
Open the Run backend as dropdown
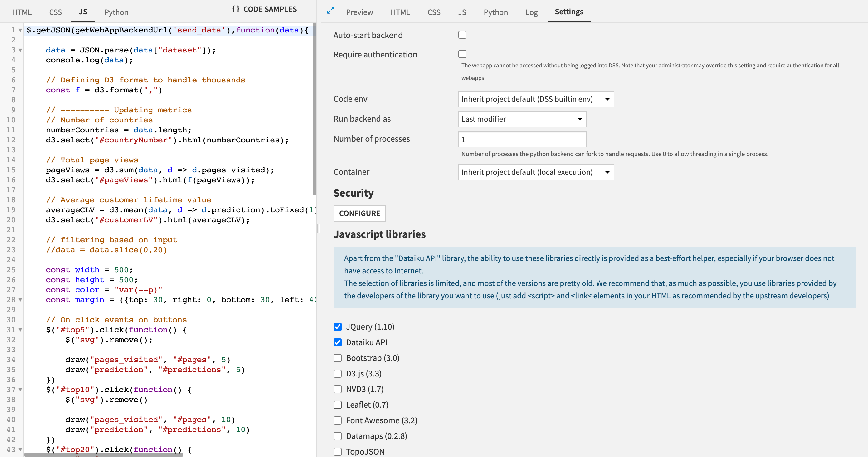522,119
